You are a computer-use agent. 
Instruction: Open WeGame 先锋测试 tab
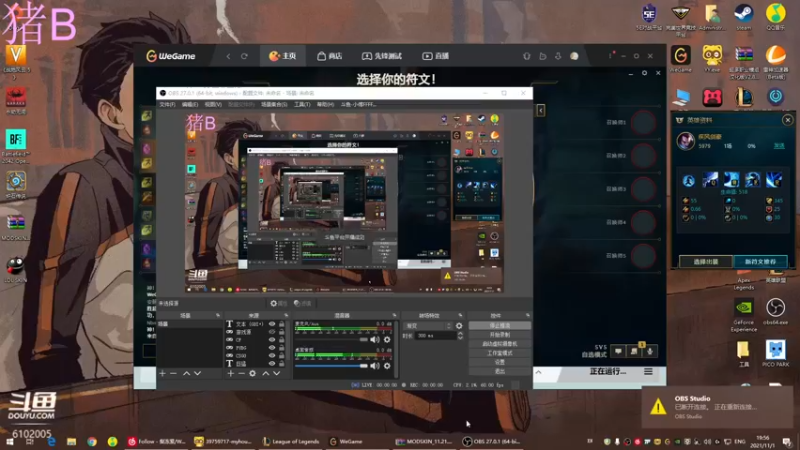pyautogui.click(x=382, y=56)
